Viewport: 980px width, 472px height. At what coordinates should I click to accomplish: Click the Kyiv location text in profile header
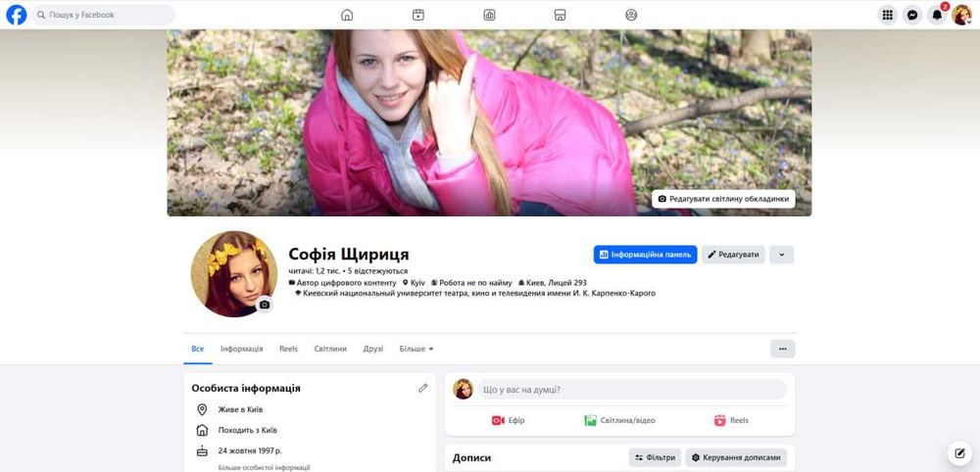click(x=417, y=283)
